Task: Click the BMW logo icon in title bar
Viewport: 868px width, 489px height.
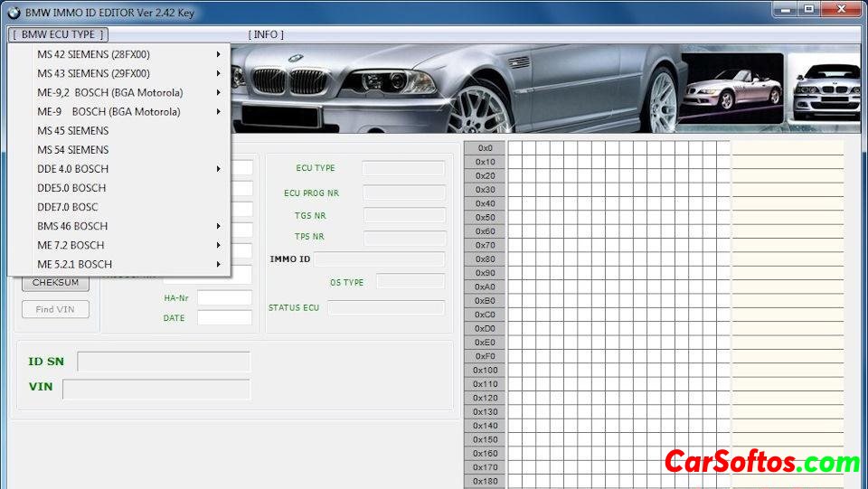Action: [x=12, y=13]
